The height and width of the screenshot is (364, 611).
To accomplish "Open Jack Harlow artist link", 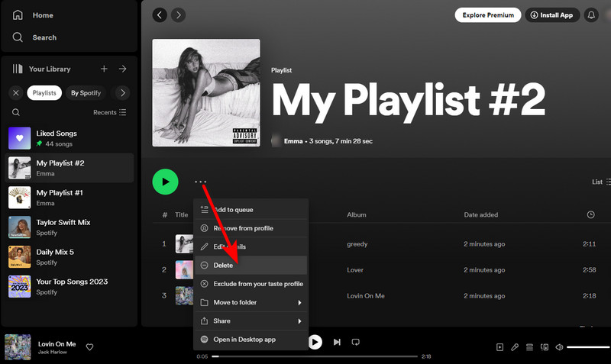I will (x=52, y=352).
